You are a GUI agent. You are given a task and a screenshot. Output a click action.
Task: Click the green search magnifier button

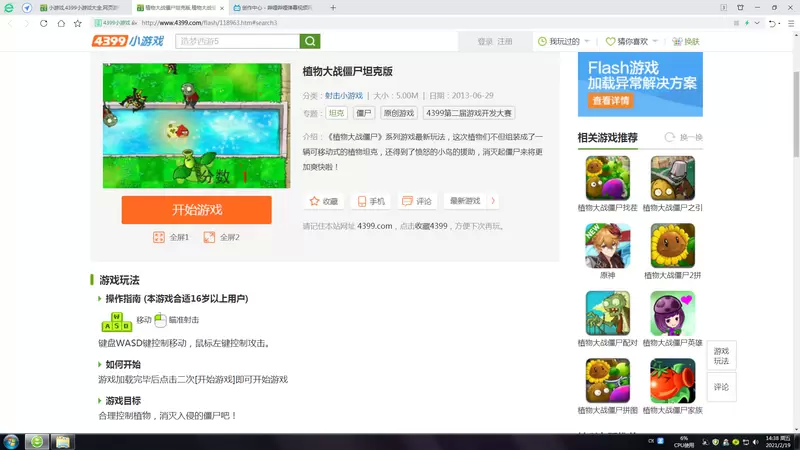(x=310, y=41)
